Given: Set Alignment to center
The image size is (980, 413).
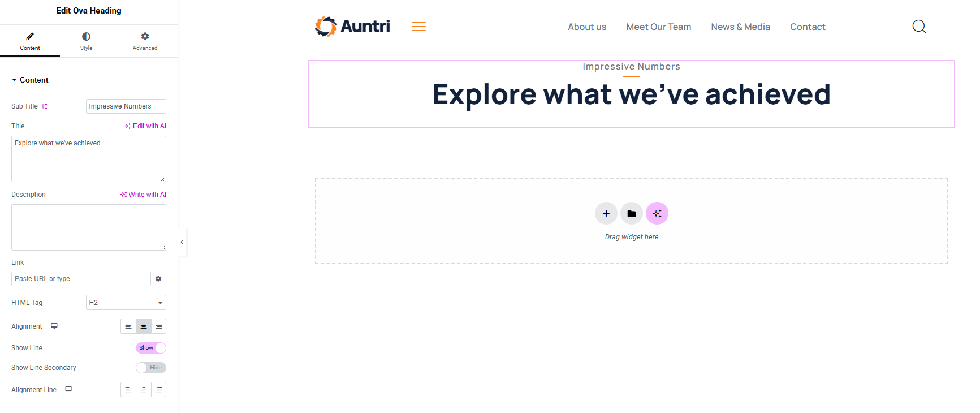Looking at the screenshot, I should [x=144, y=326].
